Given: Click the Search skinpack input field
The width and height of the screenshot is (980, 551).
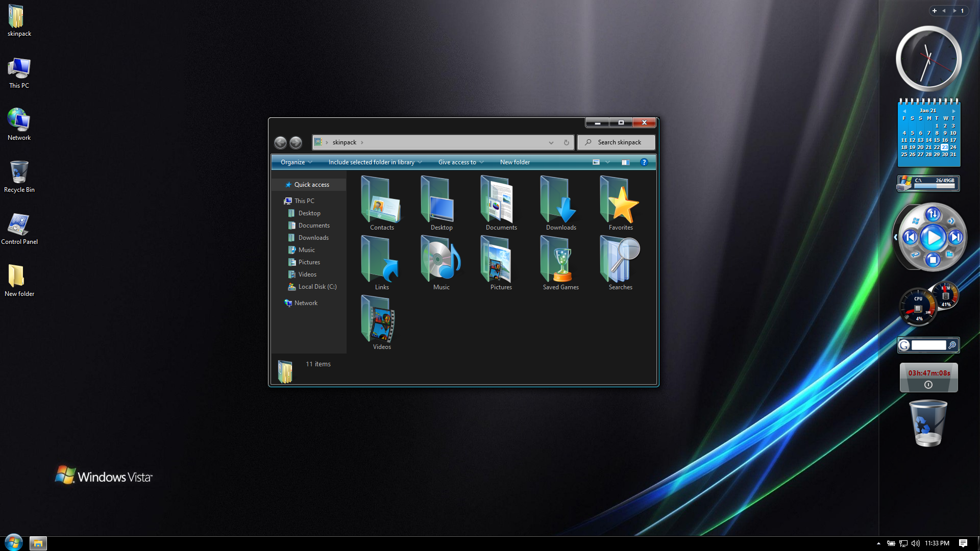Looking at the screenshot, I should coord(619,142).
